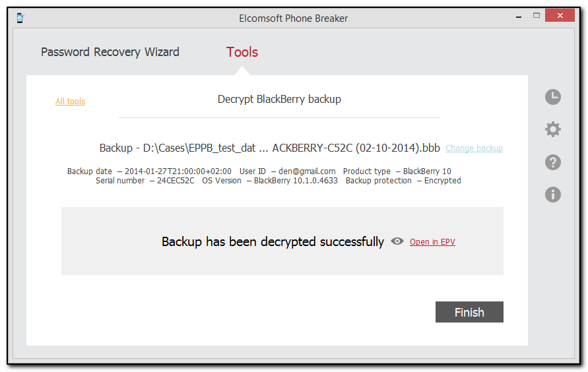
Task: Open decrypted backup in EPV
Action: pos(432,242)
